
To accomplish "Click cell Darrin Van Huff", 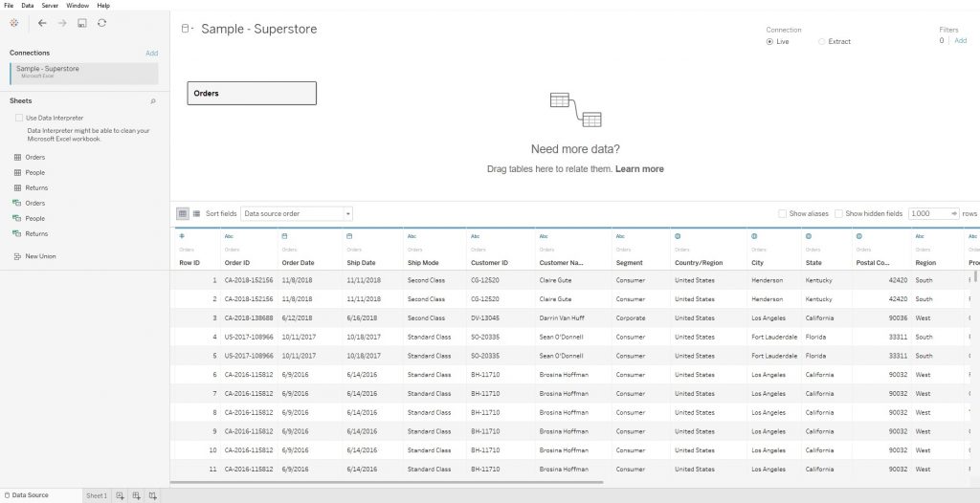I will point(560,318).
